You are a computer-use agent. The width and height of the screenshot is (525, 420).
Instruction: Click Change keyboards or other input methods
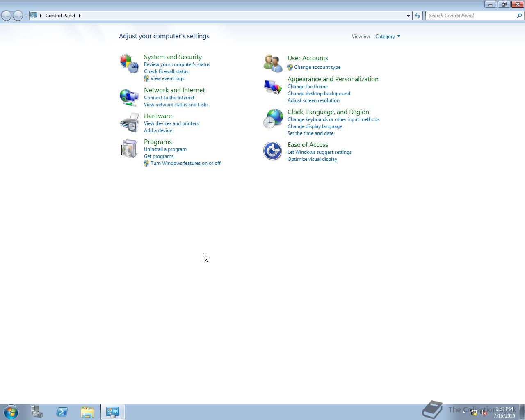pos(333,119)
